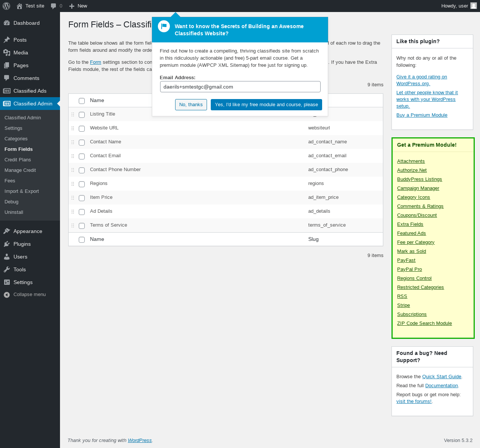This screenshot has height=448, width=480.
Task: Click the Tools wrench icon
Action: tap(7, 269)
